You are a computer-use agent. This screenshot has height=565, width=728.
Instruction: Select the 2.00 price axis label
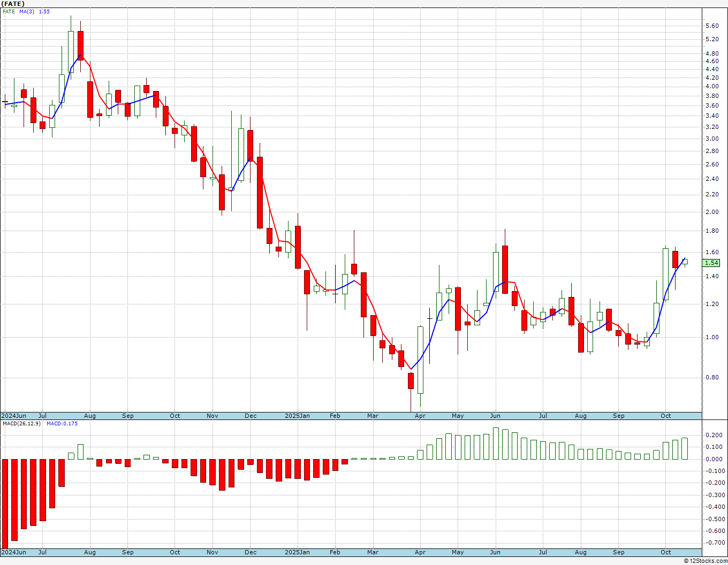pos(712,212)
